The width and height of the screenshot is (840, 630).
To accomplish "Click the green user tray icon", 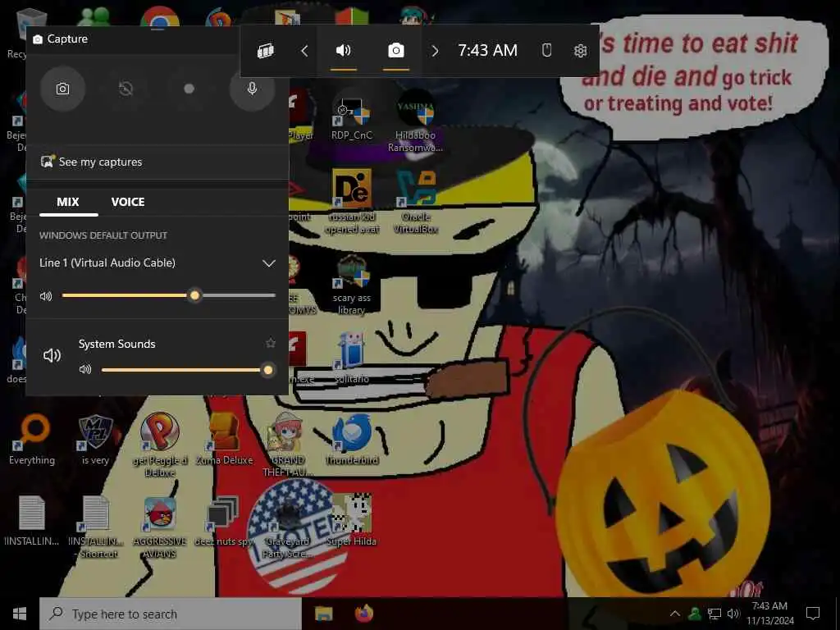I will pyautogui.click(x=695, y=614).
